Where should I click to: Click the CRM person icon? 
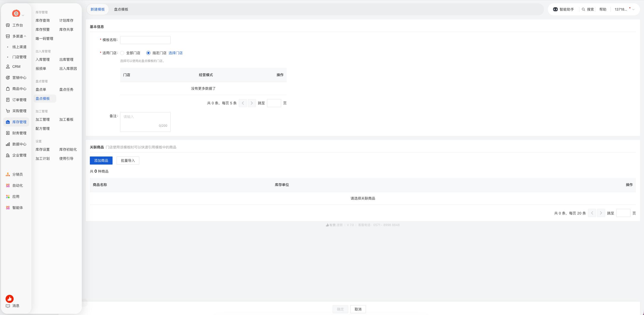pyautogui.click(x=8, y=67)
